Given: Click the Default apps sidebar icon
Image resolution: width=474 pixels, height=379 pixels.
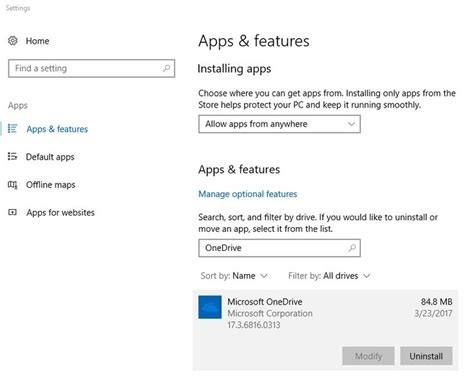Looking at the screenshot, I should coord(13,156).
